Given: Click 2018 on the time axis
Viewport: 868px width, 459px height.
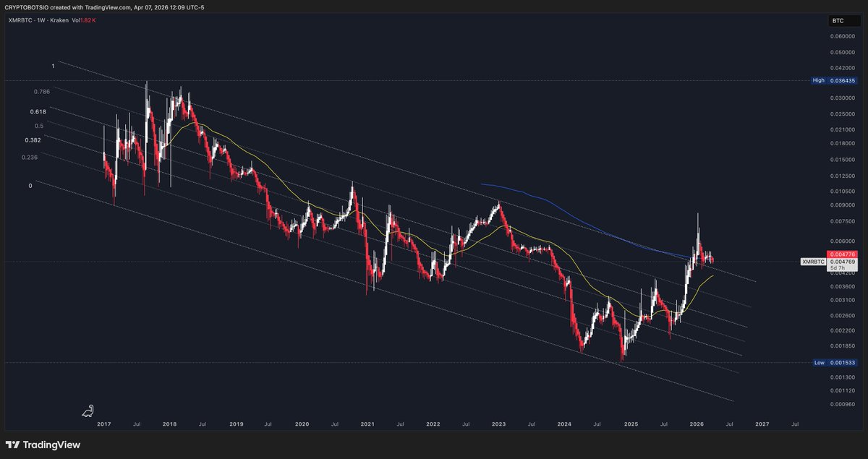Looking at the screenshot, I should pyautogui.click(x=170, y=425).
